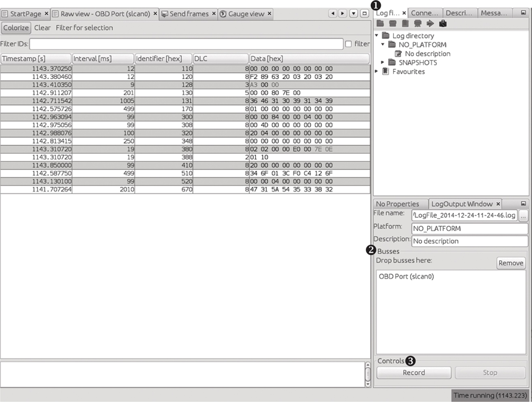Click the Filter IDs input field

pyautogui.click(x=186, y=44)
